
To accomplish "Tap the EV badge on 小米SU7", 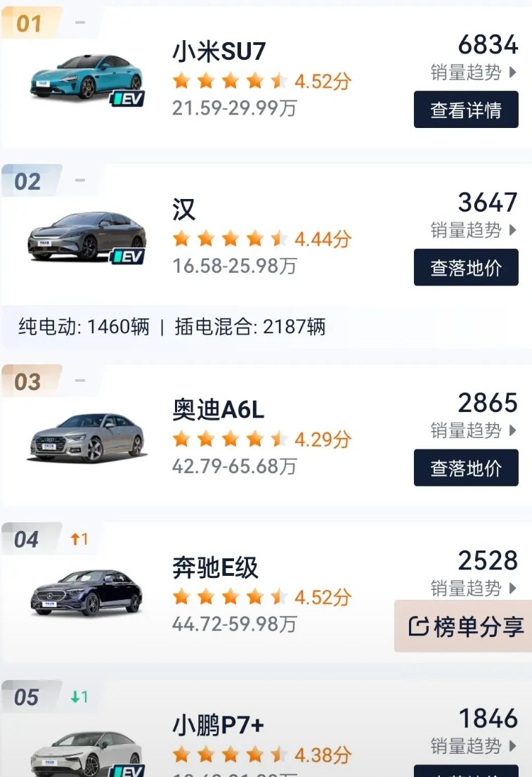I will pos(127,98).
